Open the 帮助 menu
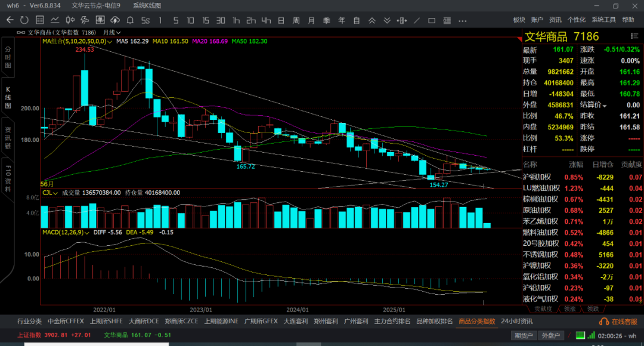 (628, 20)
